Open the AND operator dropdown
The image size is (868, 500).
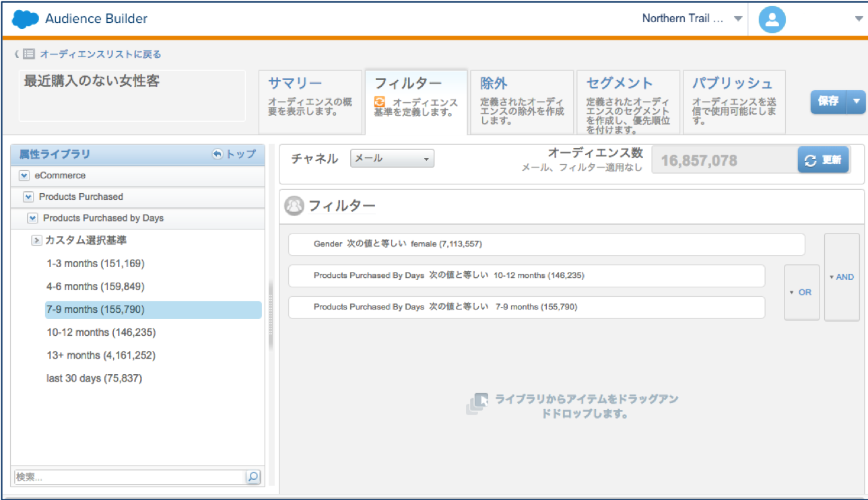pos(842,277)
